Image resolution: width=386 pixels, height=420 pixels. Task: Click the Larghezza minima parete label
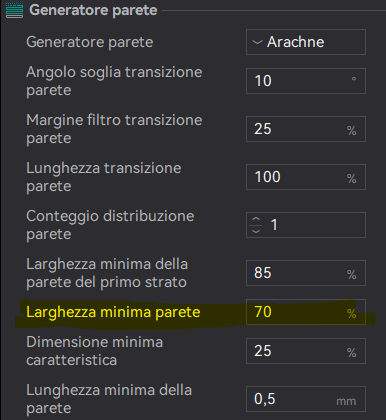(x=113, y=312)
